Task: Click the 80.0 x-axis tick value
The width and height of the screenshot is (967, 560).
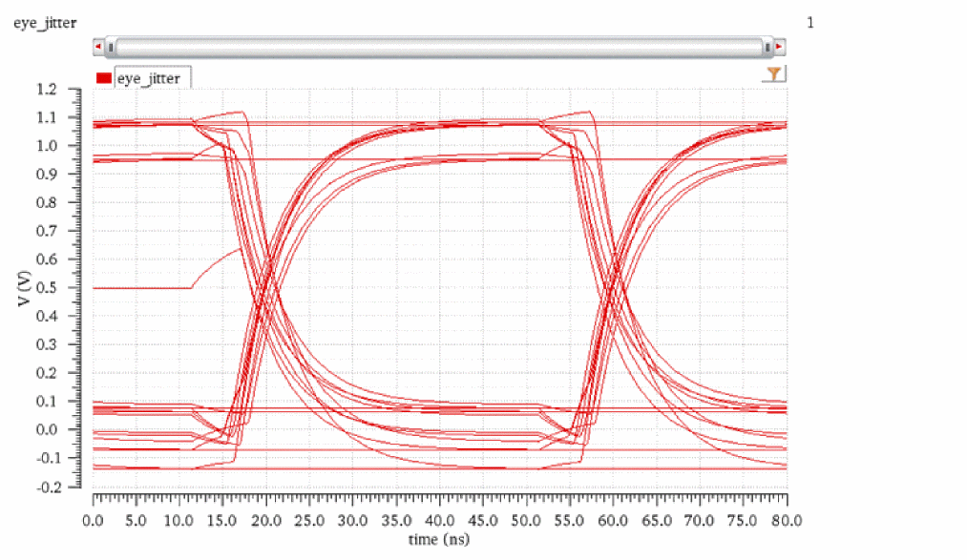Action: [787, 521]
